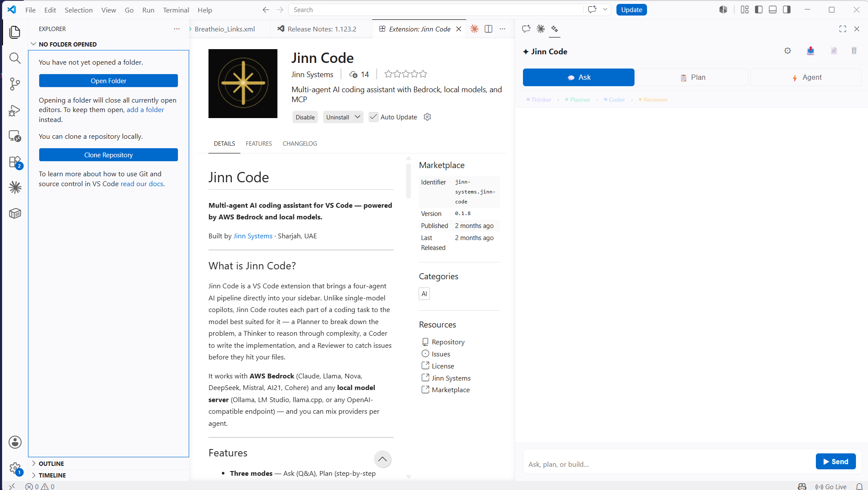Screen dimensions: 868x490
Task: Open the container view below the starburst icon
Action: pos(15,213)
